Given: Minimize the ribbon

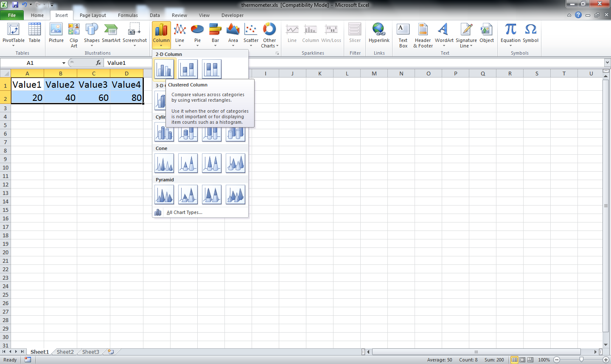Looking at the screenshot, I should pos(569,15).
